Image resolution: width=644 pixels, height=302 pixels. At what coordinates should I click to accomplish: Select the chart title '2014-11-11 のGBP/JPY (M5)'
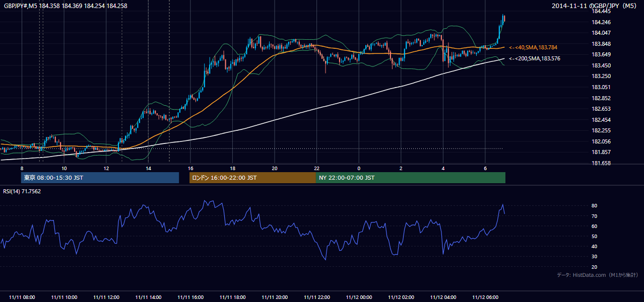(x=595, y=6)
